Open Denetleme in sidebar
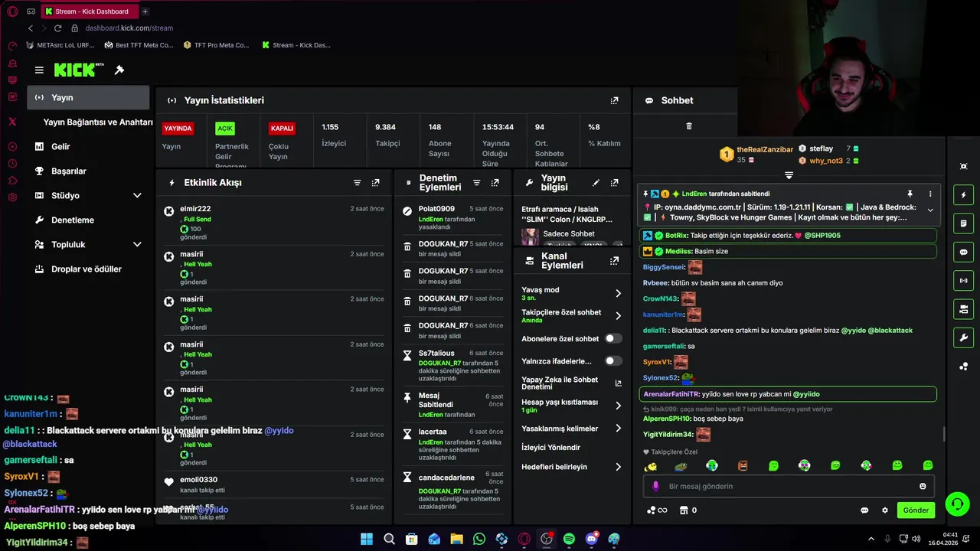 (x=88, y=220)
